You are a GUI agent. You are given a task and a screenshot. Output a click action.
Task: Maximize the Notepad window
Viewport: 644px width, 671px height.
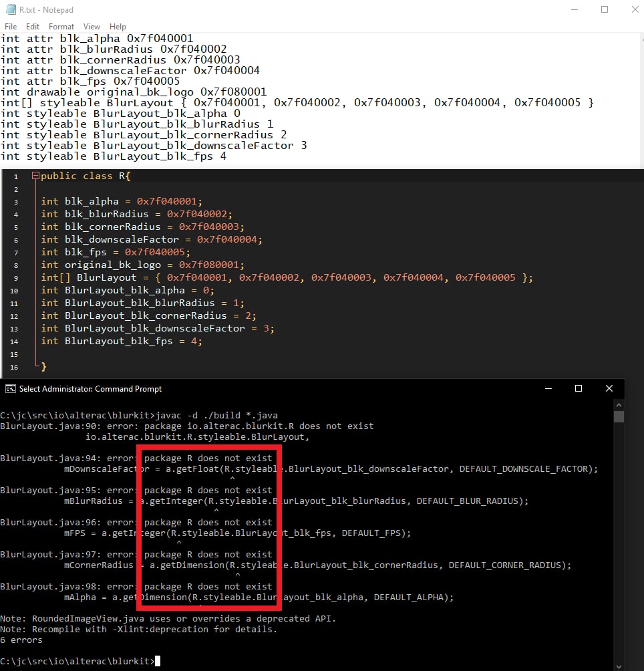point(605,9)
